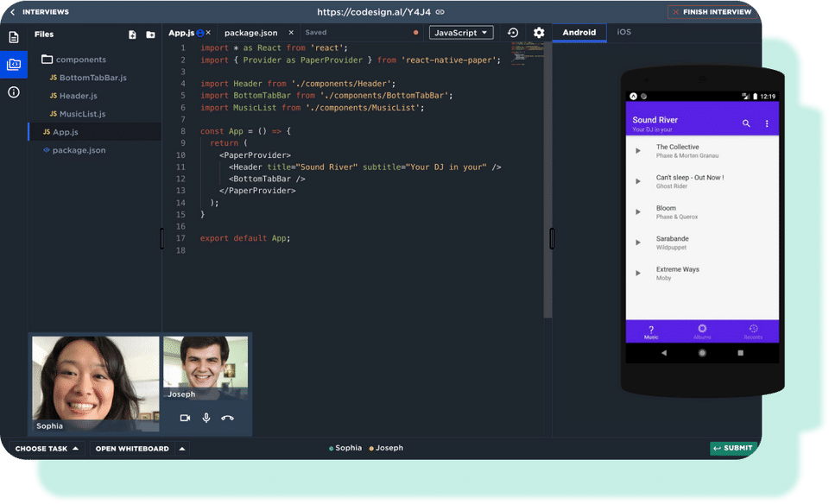Select the files explorer sidebar icon
Image resolution: width=829 pixels, height=504 pixels.
[x=14, y=65]
